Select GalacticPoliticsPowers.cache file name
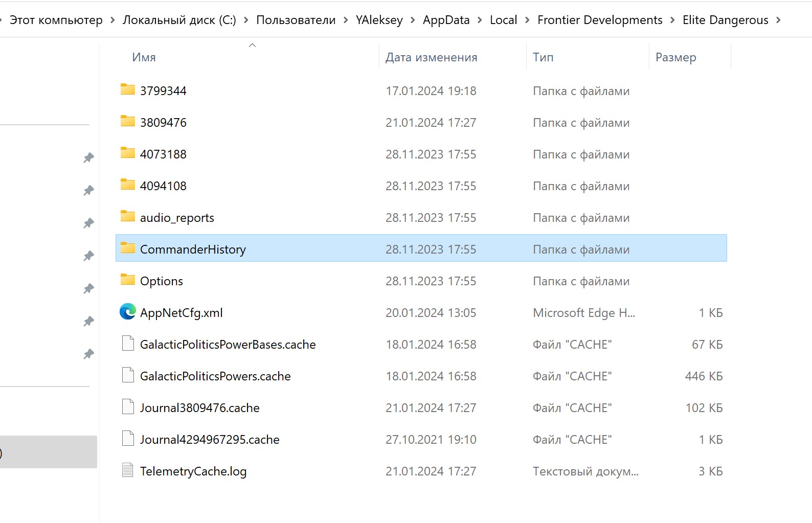Image resolution: width=812 pixels, height=523 pixels. click(215, 376)
